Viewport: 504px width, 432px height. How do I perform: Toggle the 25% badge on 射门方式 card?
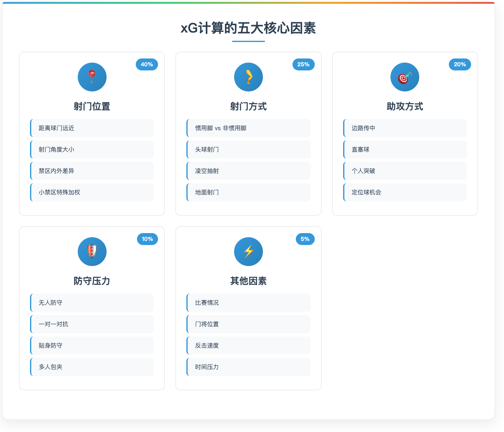[303, 64]
